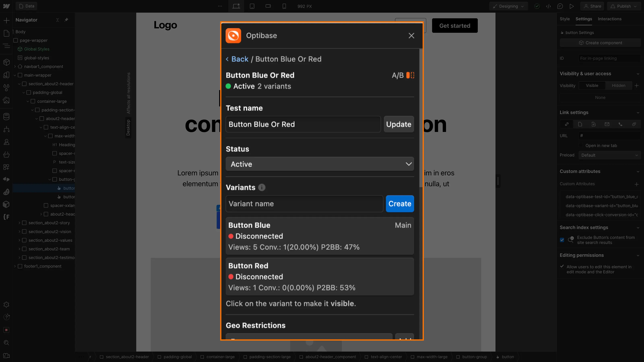
Task: Select page link type icon
Action: [580, 124]
